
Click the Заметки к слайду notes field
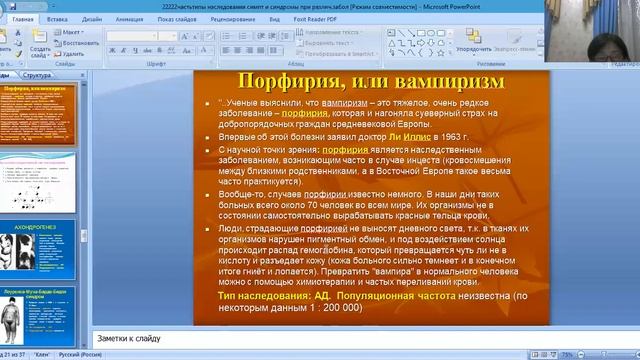coord(366,339)
